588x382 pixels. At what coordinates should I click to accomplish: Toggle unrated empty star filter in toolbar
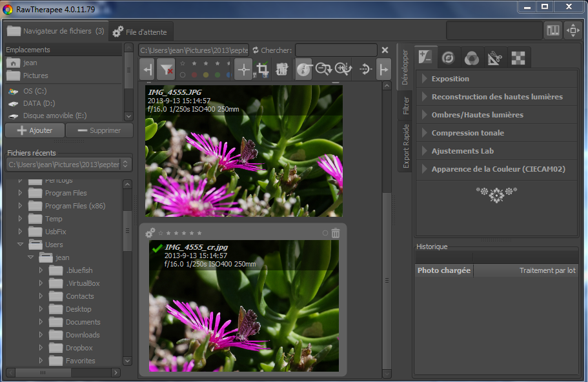(183, 63)
